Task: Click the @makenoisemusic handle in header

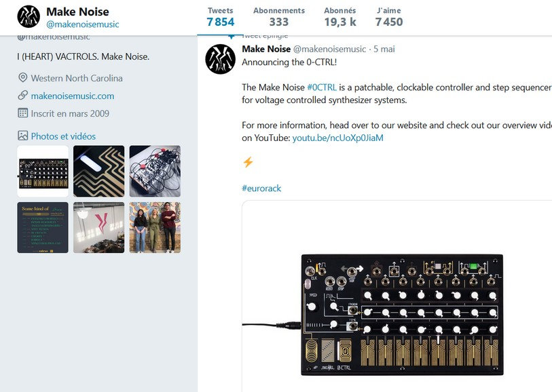Action: click(x=82, y=24)
